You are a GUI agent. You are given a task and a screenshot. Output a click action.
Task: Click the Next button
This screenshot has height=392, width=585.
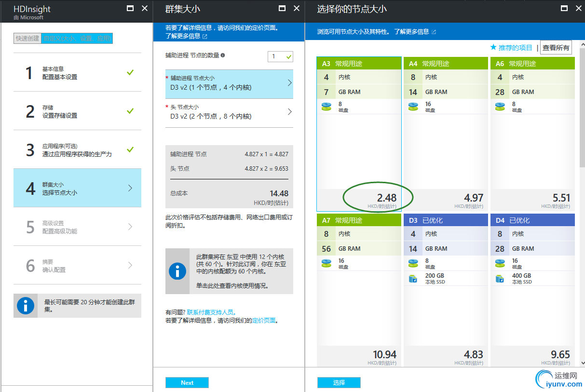tap(187, 382)
